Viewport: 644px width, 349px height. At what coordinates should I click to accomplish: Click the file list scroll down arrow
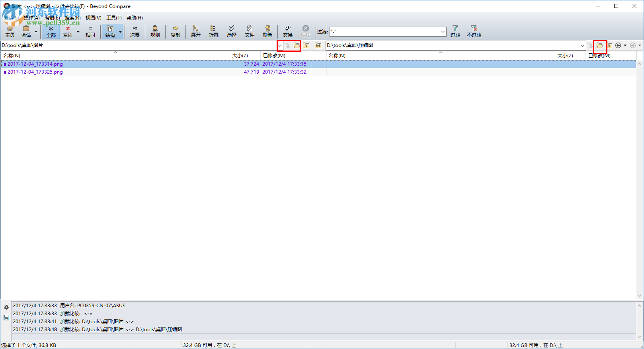point(640,296)
